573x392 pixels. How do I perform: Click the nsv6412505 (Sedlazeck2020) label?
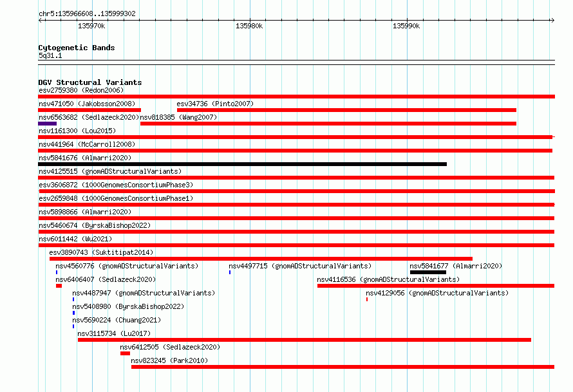click(170, 347)
